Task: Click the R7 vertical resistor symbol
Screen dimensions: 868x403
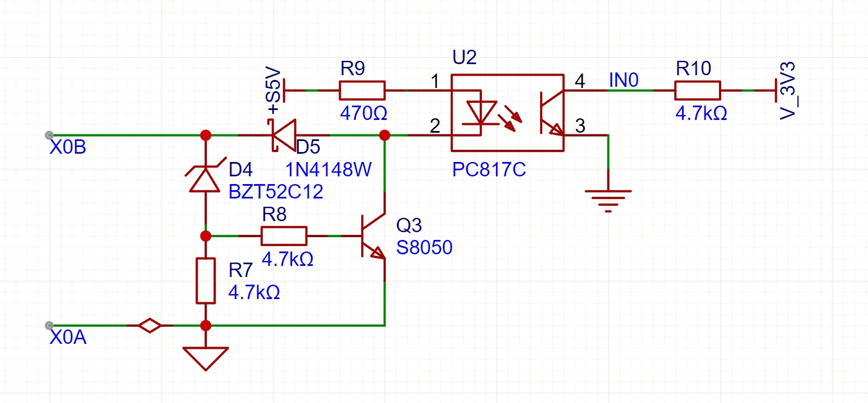Action: 205,280
